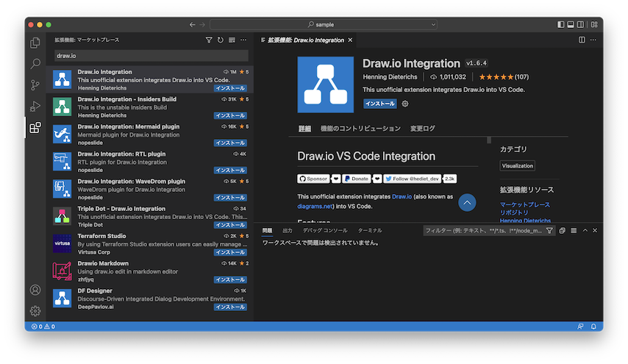Focus the draw.io extension search field

click(x=151, y=56)
